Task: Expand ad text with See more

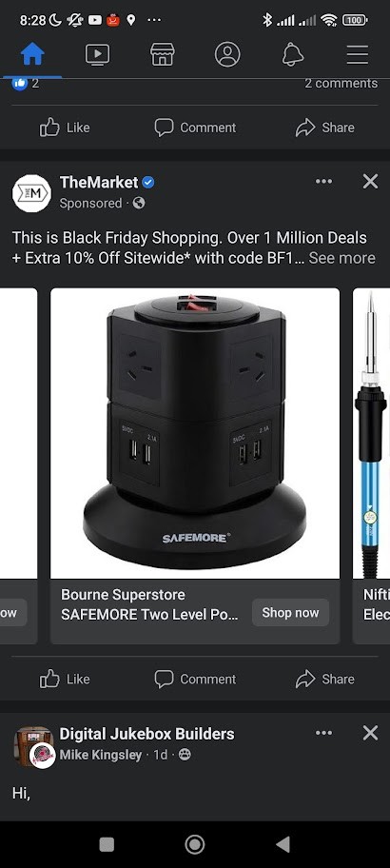Action: tap(341, 258)
